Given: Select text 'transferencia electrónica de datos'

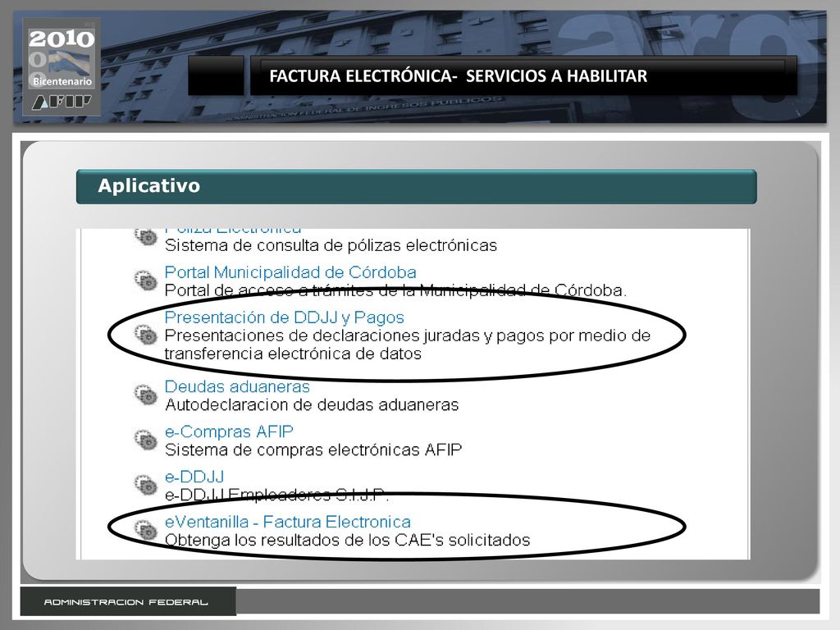Looking at the screenshot, I should (293, 354).
